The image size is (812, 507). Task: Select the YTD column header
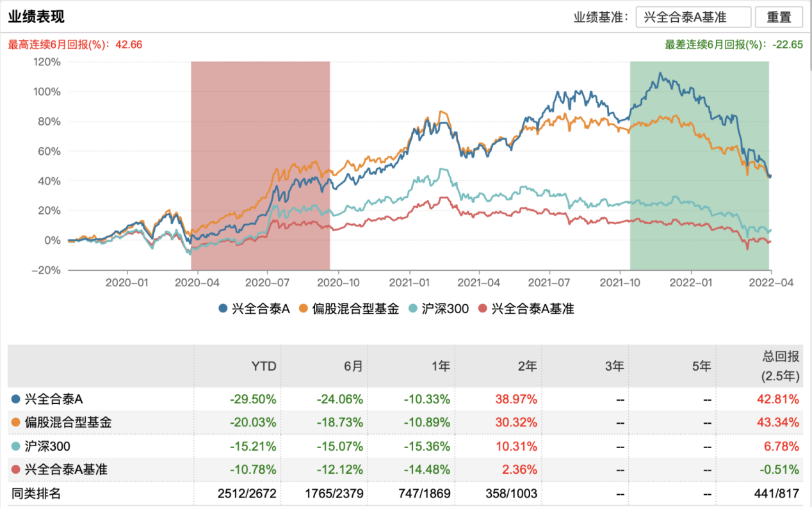tap(263, 366)
